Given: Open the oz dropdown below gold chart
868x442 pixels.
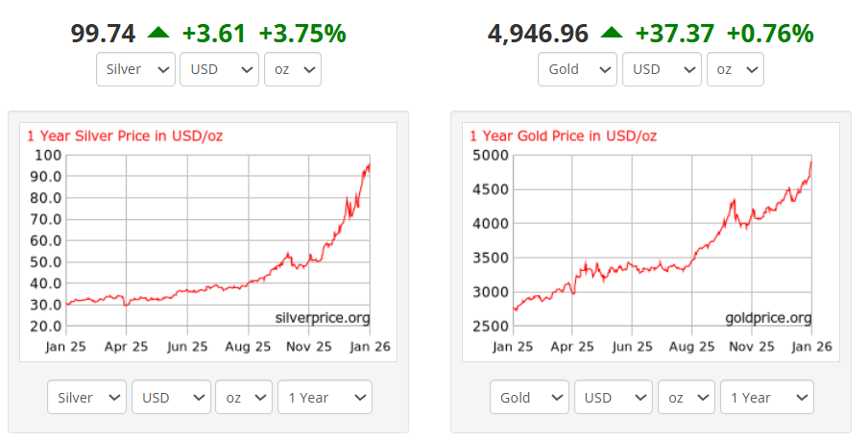Looking at the screenshot, I should click(x=687, y=397).
